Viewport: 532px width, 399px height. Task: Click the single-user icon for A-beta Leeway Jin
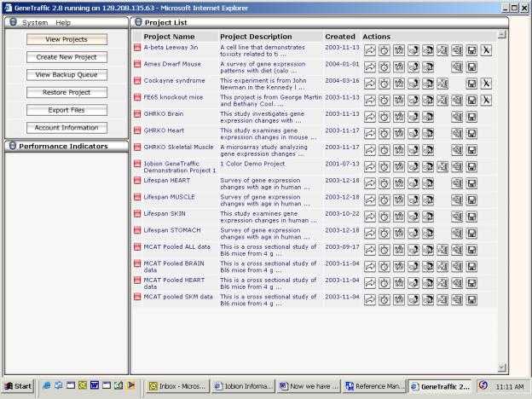[x=413, y=50]
